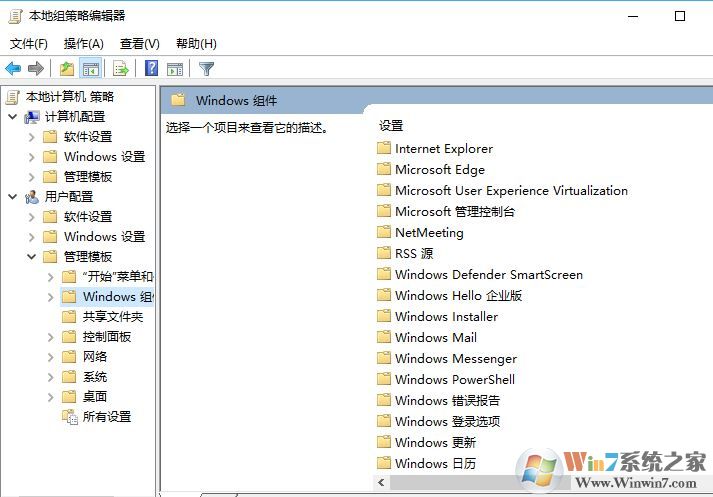Open the 帮助(H) menu
Screen dimensions: 713x497
coord(196,44)
